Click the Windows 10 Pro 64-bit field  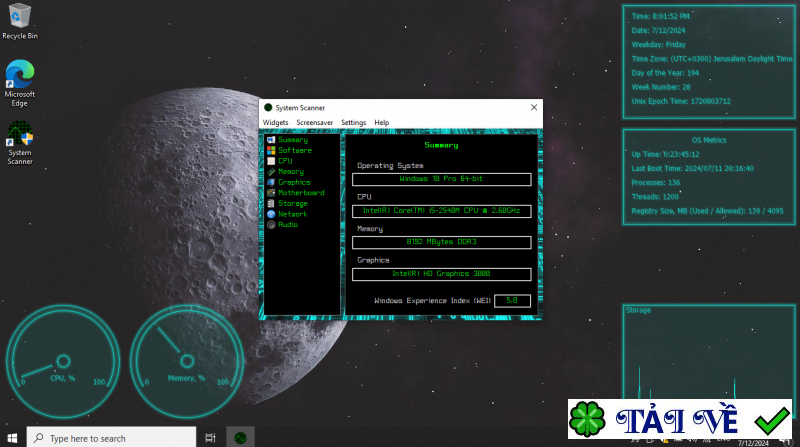pyautogui.click(x=441, y=179)
